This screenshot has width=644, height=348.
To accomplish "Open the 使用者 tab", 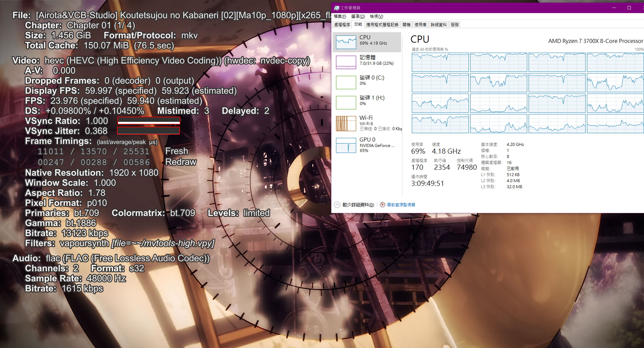I will point(420,25).
